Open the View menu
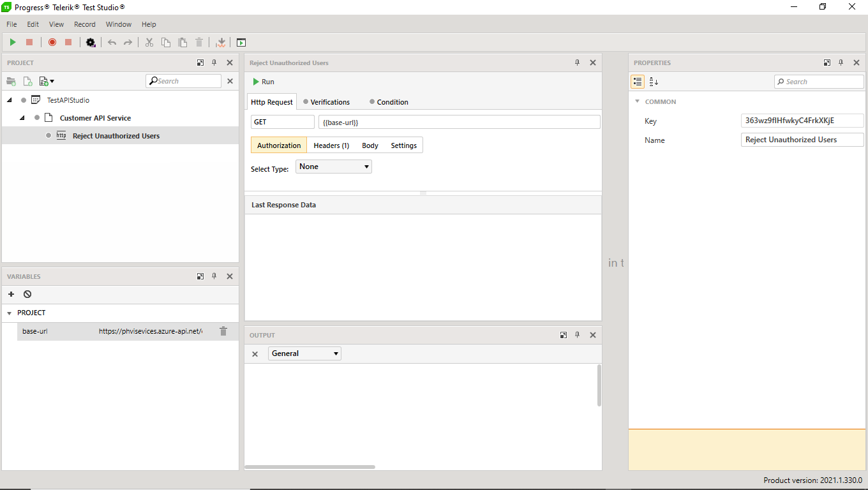Screen dimensions: 868x490 coord(57,24)
